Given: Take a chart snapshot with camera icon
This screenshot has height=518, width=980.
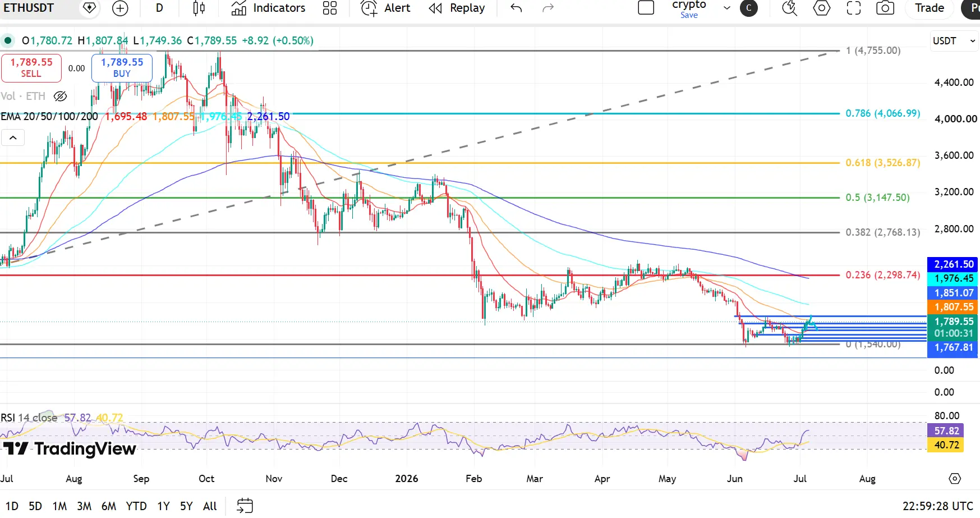Looking at the screenshot, I should (885, 8).
